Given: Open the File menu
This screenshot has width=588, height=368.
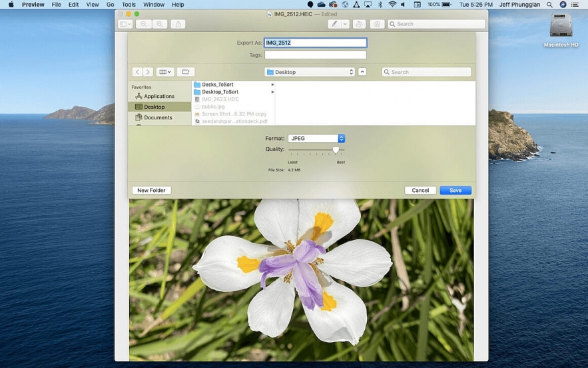Looking at the screenshot, I should (x=57, y=5).
